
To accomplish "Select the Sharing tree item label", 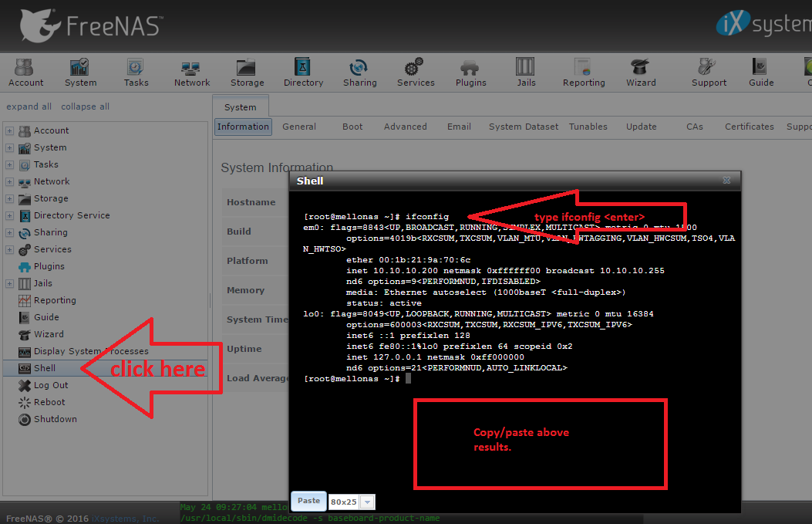I will tap(51, 232).
